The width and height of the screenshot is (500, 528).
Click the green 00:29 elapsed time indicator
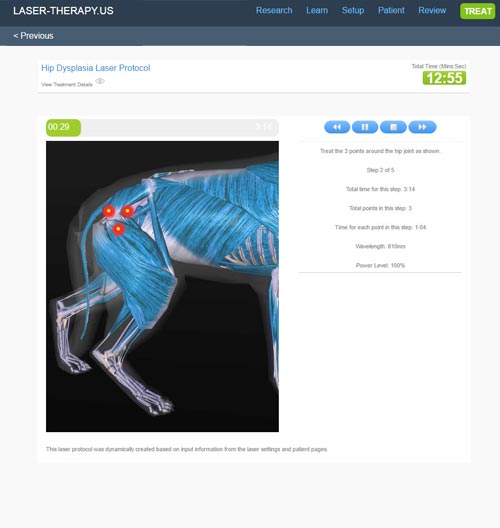click(63, 127)
